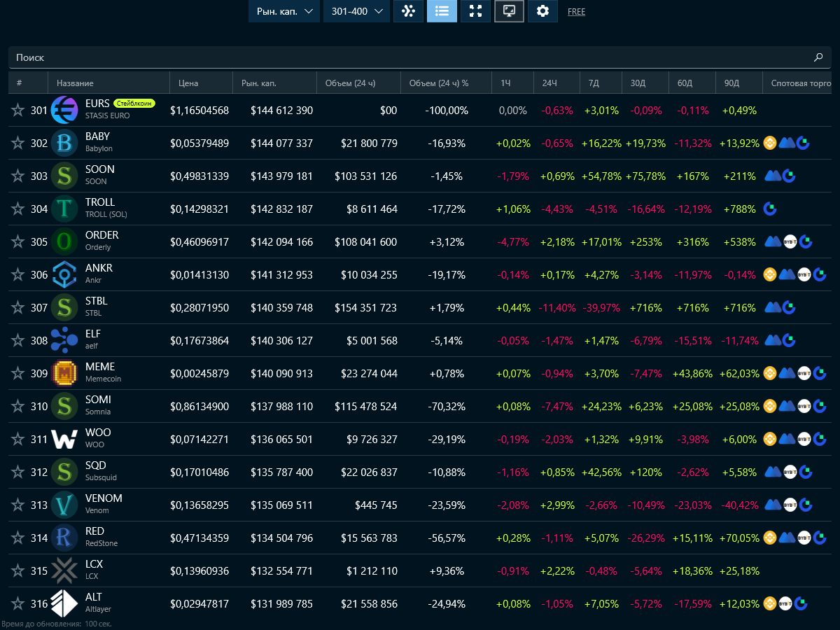
Task: Click the Поиск search field
Action: [x=406, y=57]
